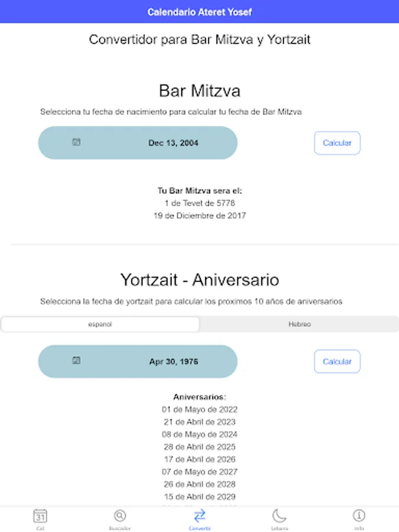Select the 01 de Mayo de 2022 anniversary
This screenshot has height=532, width=399.
click(200, 410)
